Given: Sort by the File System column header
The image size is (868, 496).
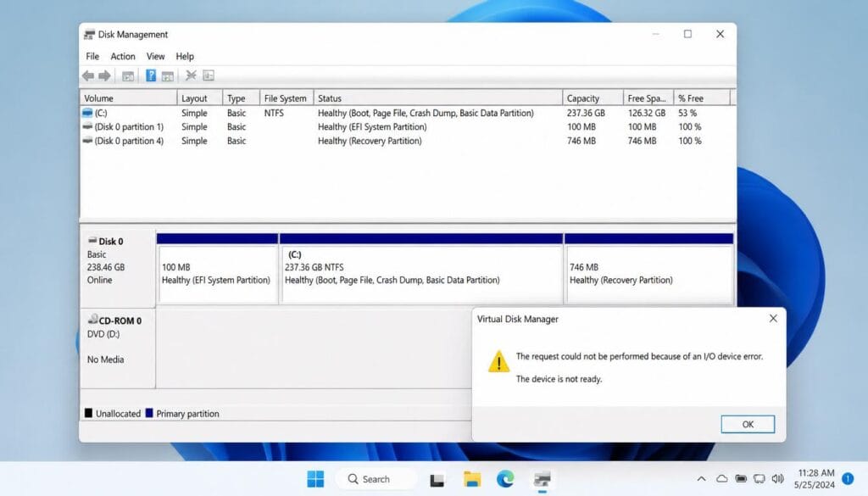Looking at the screenshot, I should click(287, 98).
